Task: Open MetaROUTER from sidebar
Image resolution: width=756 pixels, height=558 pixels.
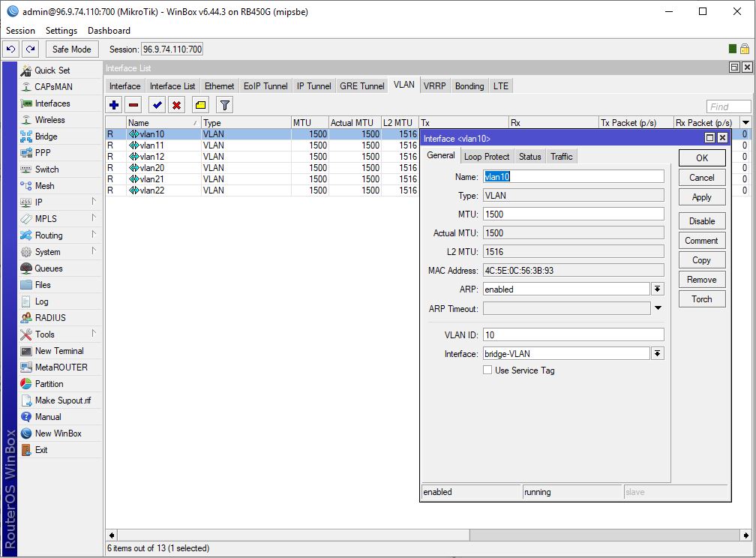Action: point(61,367)
